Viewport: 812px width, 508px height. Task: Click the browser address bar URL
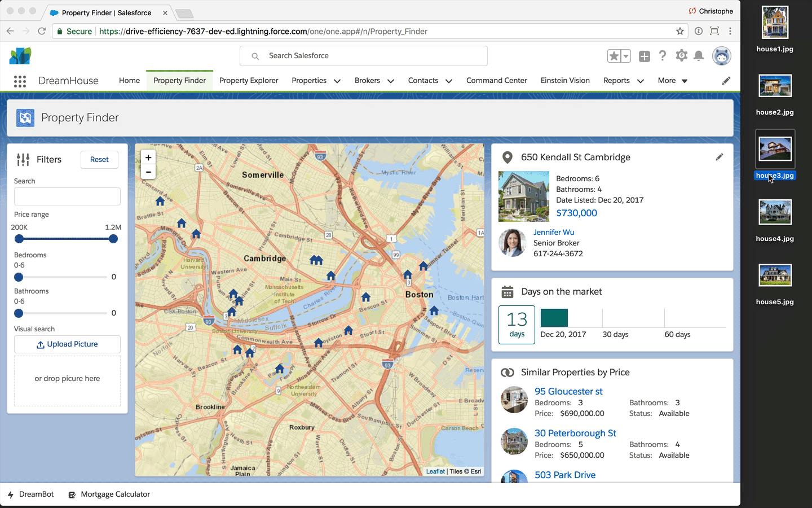coord(263,31)
